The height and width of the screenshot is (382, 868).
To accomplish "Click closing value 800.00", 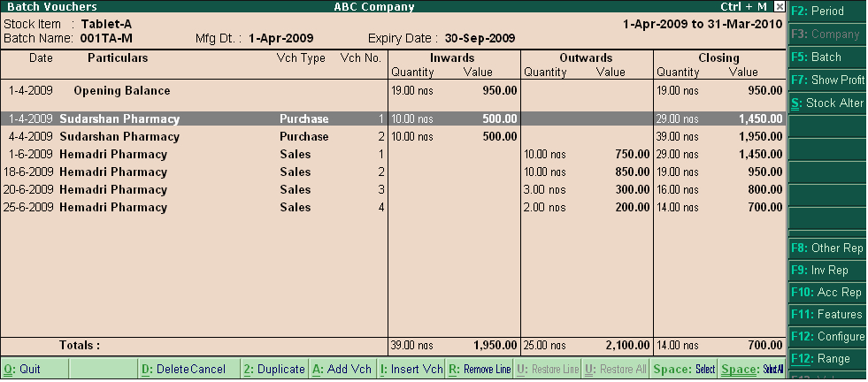I will coord(765,190).
